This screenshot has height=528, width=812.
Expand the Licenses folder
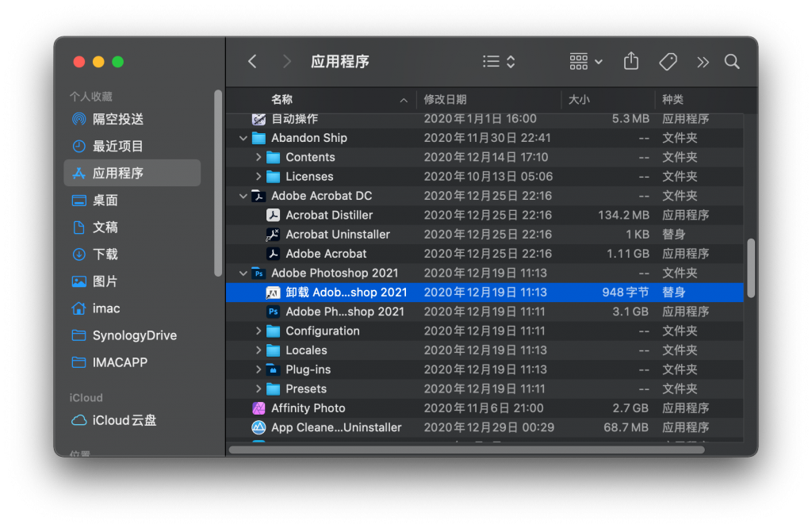(x=258, y=177)
